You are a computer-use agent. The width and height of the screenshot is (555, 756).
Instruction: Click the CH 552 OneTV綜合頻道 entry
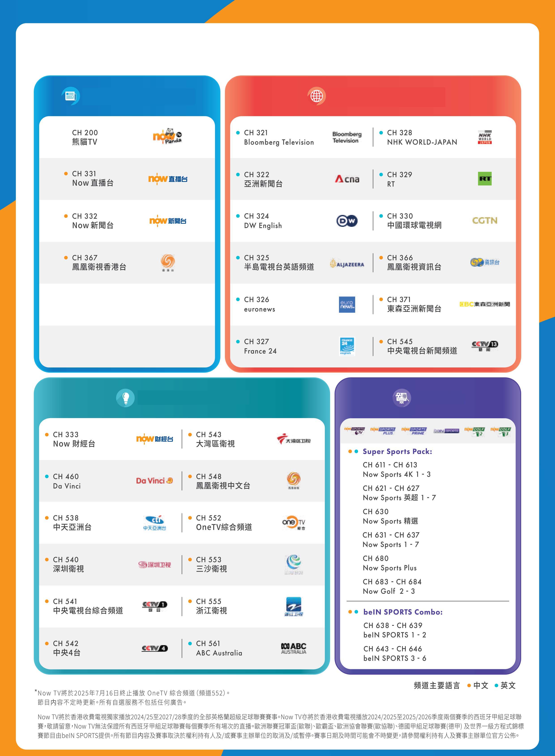224,523
